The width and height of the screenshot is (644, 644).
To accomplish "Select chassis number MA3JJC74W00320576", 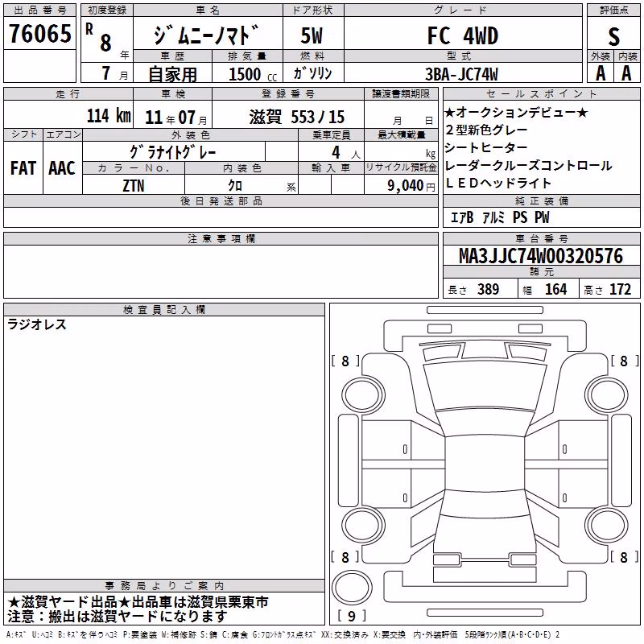I will (x=541, y=256).
